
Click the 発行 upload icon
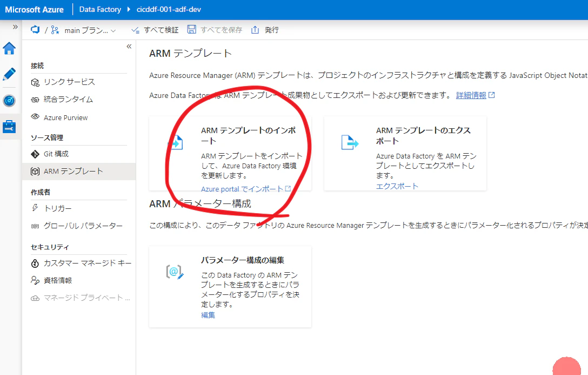coord(255,30)
